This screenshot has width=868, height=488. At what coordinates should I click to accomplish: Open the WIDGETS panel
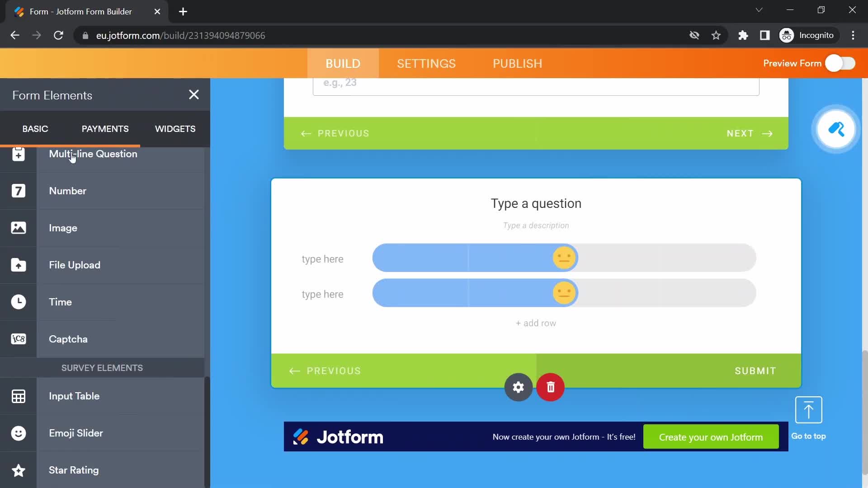pyautogui.click(x=175, y=129)
